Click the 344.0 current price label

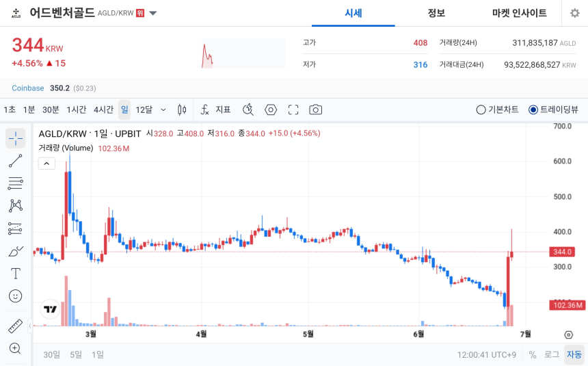pyautogui.click(x=562, y=252)
